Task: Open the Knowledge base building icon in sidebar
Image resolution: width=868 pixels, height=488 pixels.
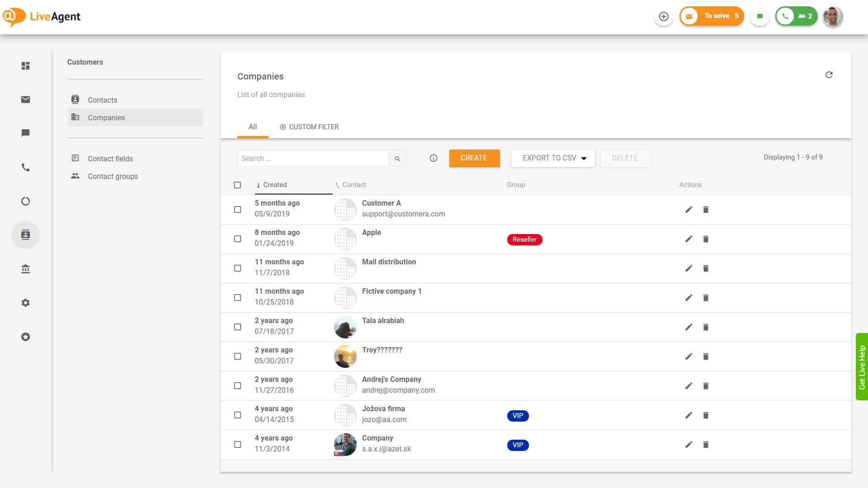Action: click(25, 269)
